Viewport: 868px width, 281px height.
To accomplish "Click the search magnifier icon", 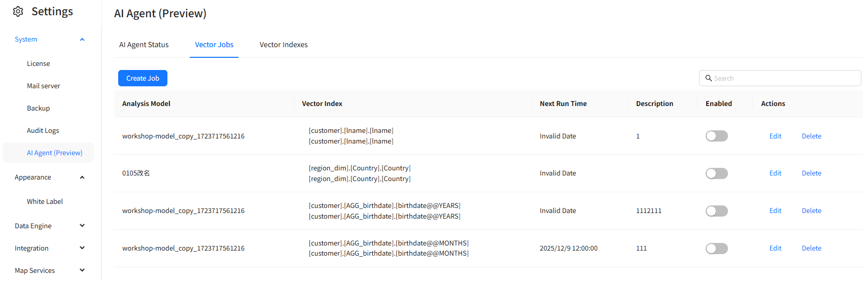I will click(x=708, y=78).
